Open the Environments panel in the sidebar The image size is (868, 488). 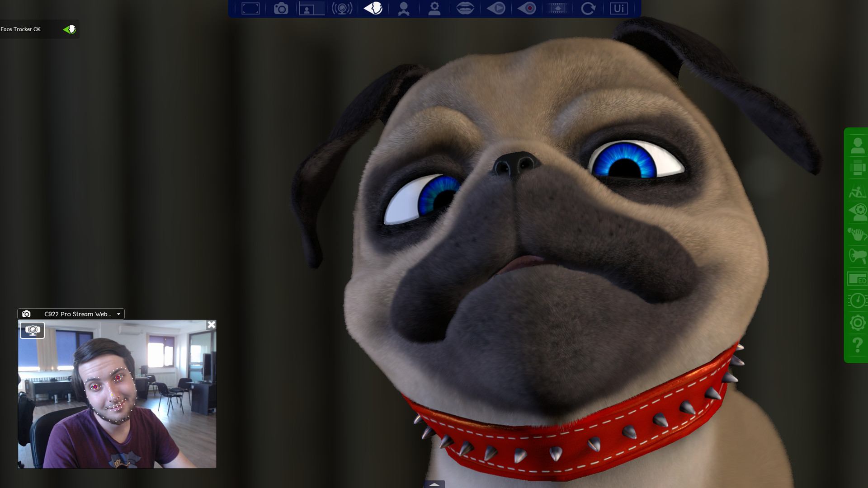pyautogui.click(x=857, y=167)
